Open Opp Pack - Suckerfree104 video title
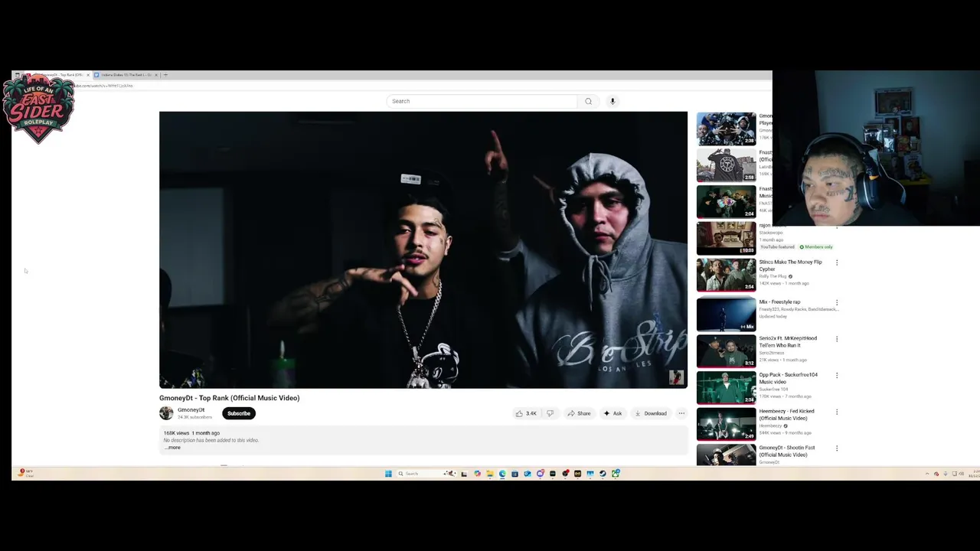 click(x=788, y=378)
